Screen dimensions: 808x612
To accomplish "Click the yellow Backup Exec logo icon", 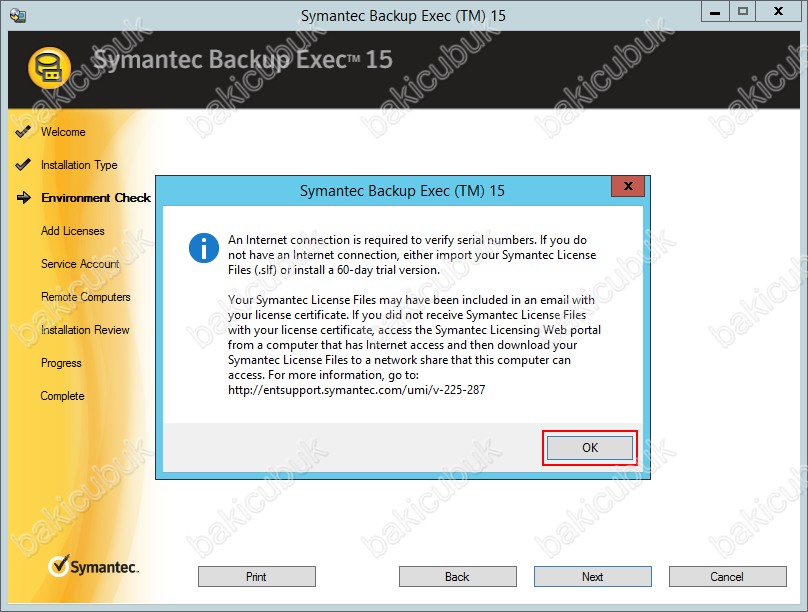I will 49,68.
